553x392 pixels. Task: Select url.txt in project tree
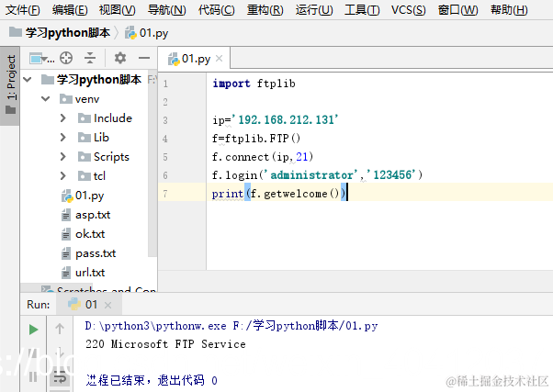pyautogui.click(x=83, y=273)
